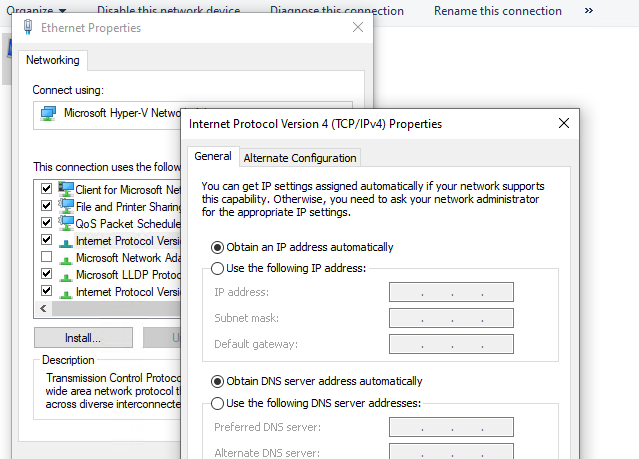Click the Default gateway input field

point(451,344)
